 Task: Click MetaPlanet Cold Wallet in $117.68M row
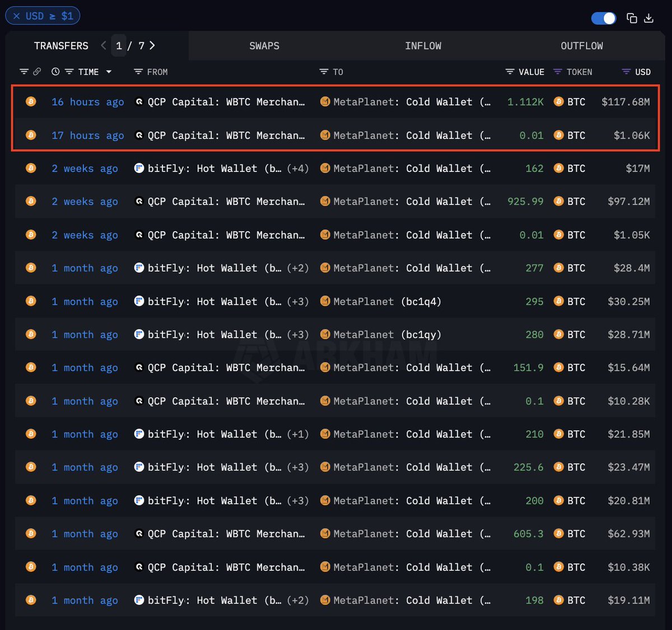[x=412, y=102]
